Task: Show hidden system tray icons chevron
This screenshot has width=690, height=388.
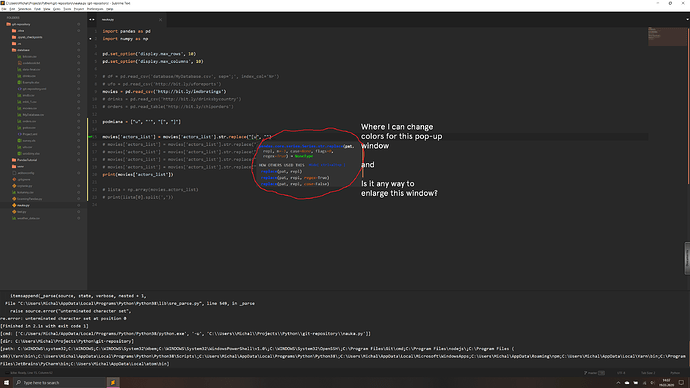Action: pos(618,383)
